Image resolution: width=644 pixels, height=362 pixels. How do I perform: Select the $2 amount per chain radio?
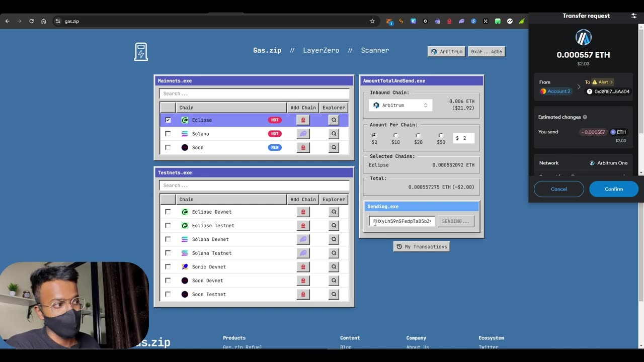[374, 135]
